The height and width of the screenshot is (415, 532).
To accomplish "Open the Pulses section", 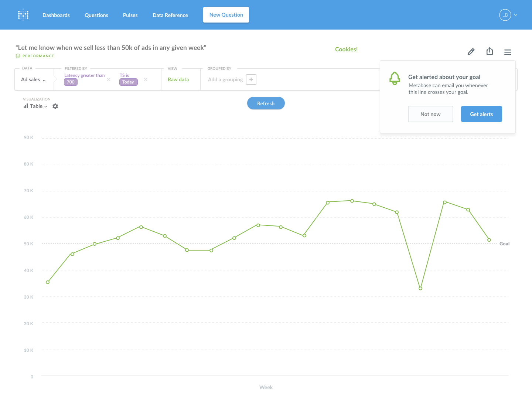I will [130, 15].
